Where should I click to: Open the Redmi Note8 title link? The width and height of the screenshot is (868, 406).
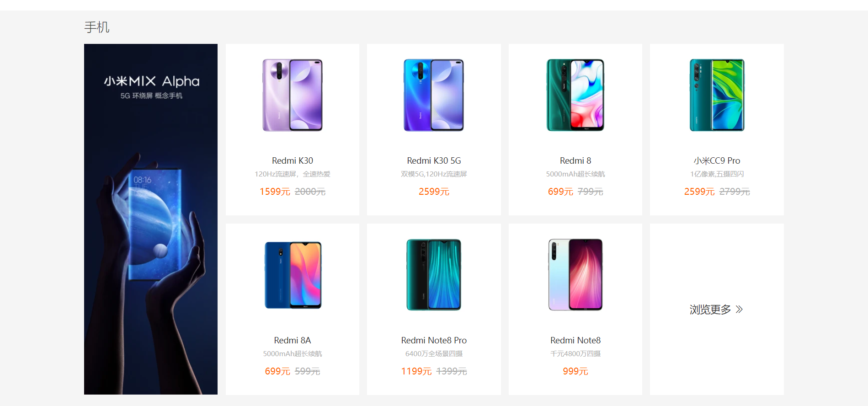point(575,340)
